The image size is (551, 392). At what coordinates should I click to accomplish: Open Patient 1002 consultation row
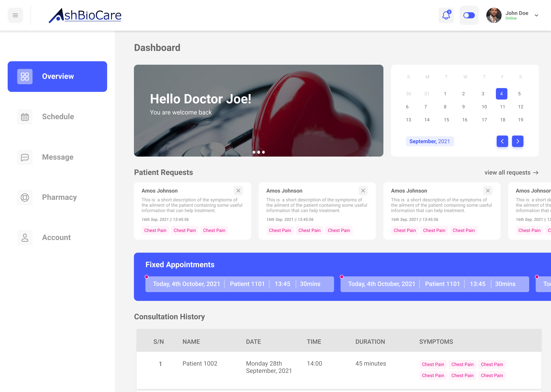pos(339,370)
